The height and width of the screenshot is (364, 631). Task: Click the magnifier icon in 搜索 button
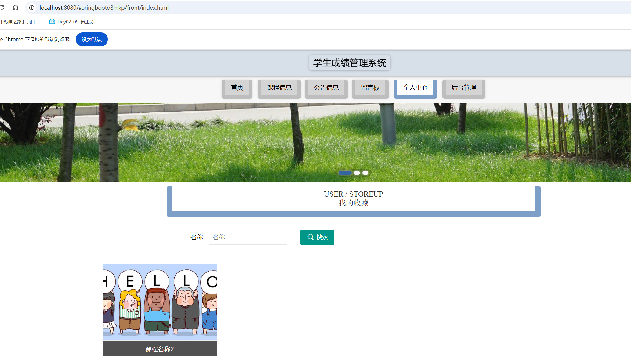(310, 237)
